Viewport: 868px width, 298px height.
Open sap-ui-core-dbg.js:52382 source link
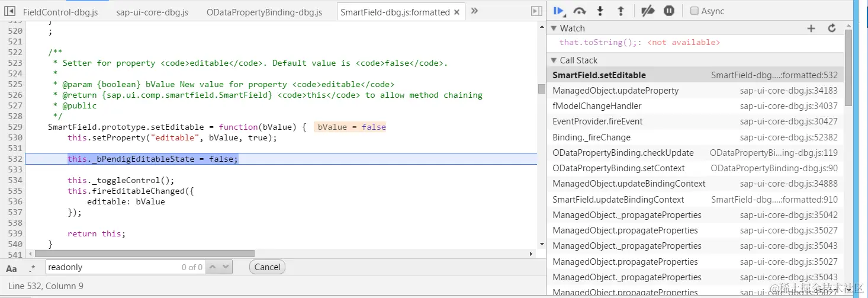point(789,137)
